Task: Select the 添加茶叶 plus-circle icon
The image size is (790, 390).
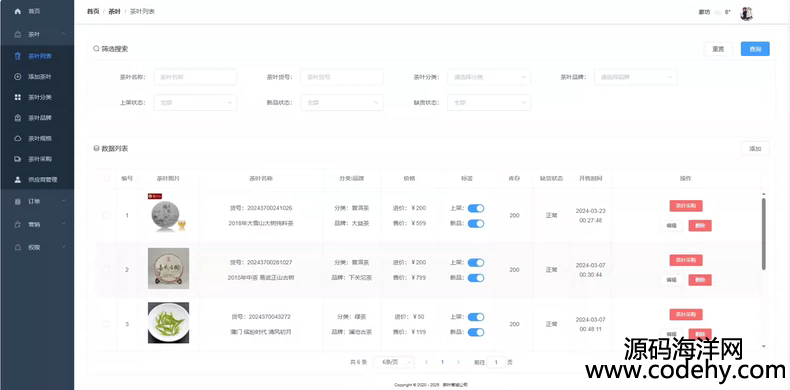Action: pyautogui.click(x=18, y=77)
